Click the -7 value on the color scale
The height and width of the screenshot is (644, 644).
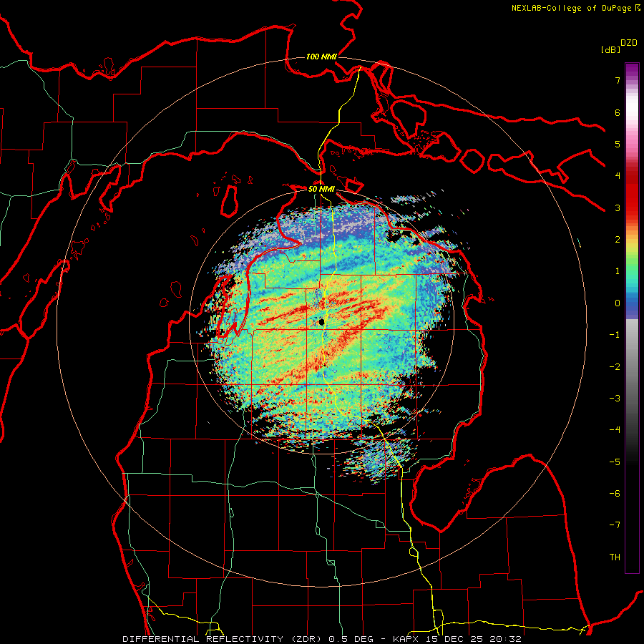click(615, 525)
